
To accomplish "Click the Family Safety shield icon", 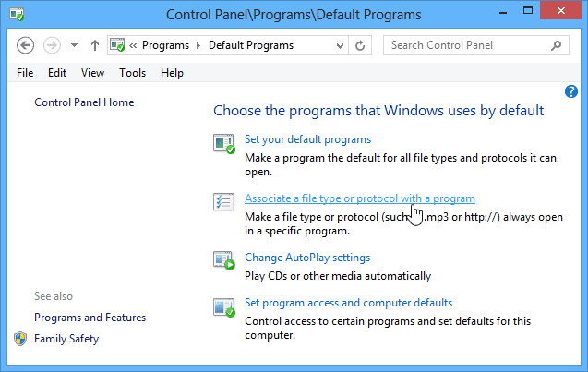I will (20, 339).
